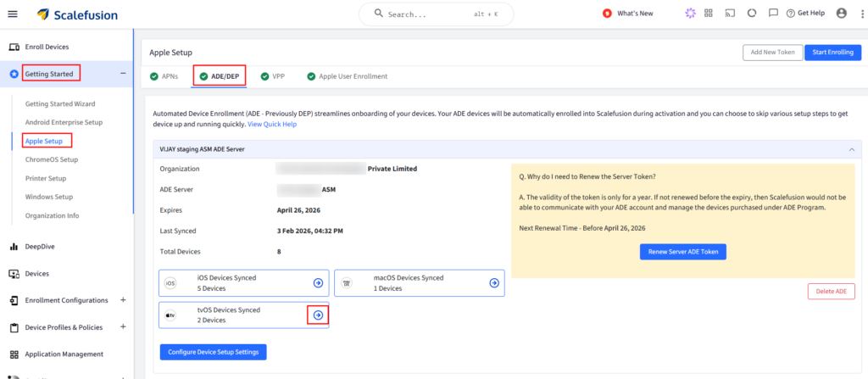Click the Scalefusion logo

(x=77, y=14)
